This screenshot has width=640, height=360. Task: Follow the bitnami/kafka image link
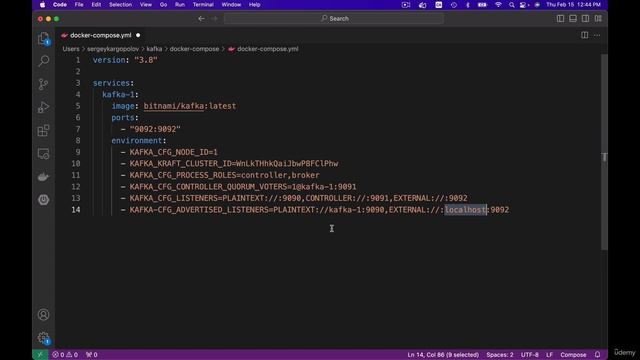coord(173,106)
